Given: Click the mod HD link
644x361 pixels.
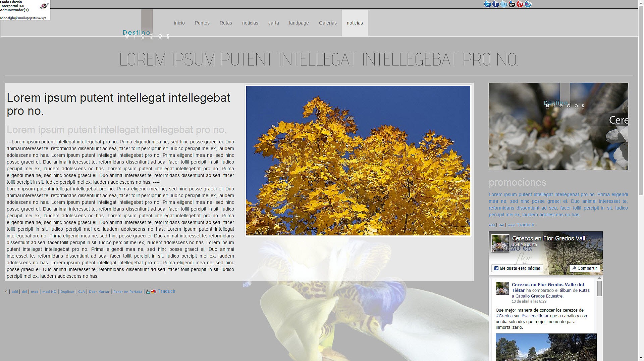Looking at the screenshot, I should [x=49, y=292].
